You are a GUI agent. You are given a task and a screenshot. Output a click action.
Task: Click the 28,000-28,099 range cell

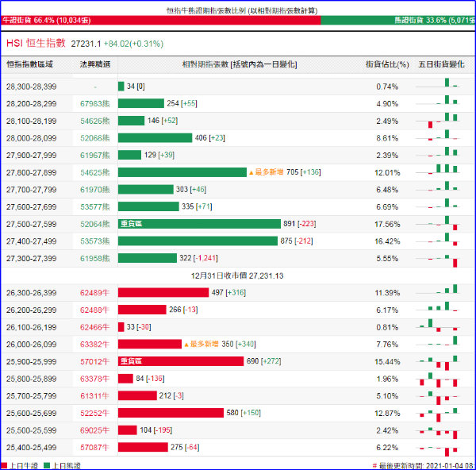[32, 138]
